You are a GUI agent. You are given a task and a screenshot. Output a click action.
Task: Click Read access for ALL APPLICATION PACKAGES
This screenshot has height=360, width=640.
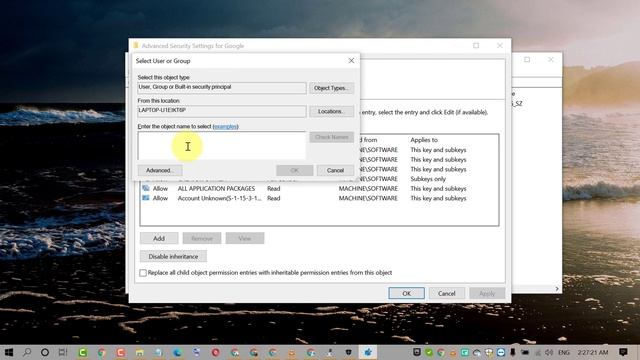(x=273, y=188)
